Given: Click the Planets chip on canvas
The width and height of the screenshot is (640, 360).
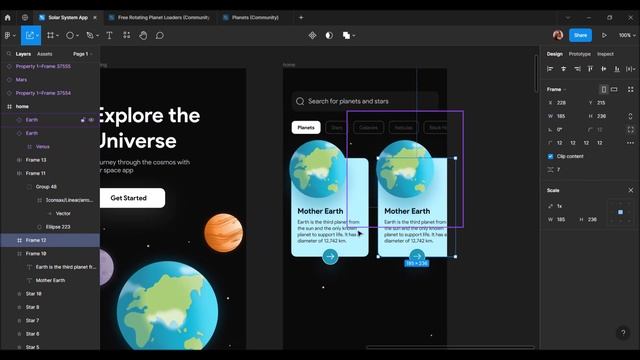Looking at the screenshot, I should pos(306,127).
